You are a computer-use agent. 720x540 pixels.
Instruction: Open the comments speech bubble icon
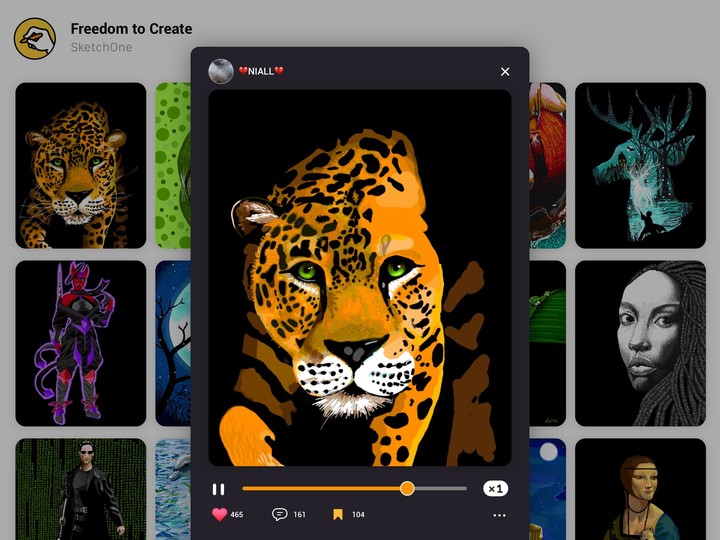coord(280,514)
